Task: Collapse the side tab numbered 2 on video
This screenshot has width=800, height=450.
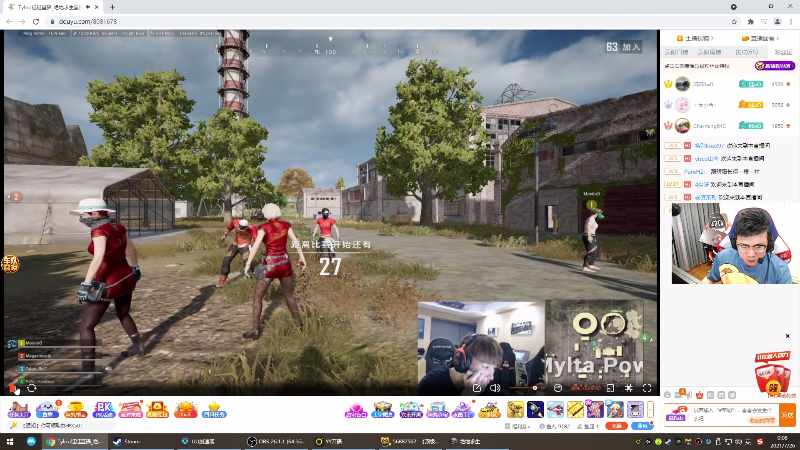Action: pos(15,196)
